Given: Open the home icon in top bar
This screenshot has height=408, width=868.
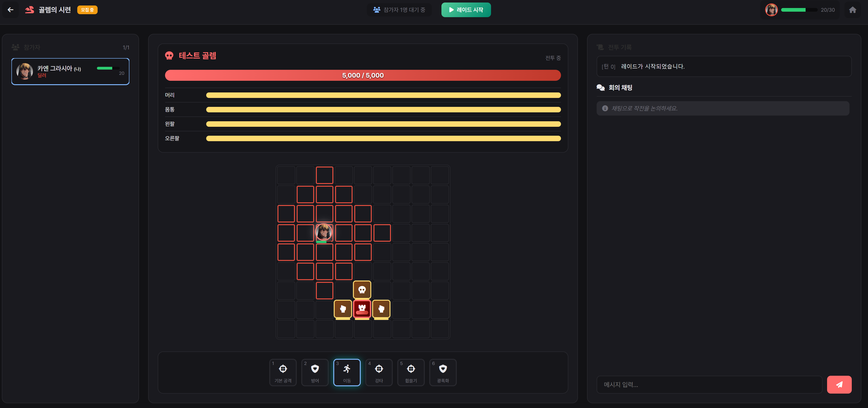Looking at the screenshot, I should [x=852, y=10].
